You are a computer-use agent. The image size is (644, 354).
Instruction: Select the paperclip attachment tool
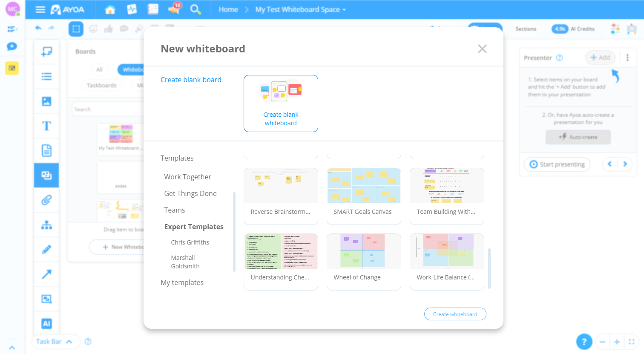pyautogui.click(x=46, y=200)
